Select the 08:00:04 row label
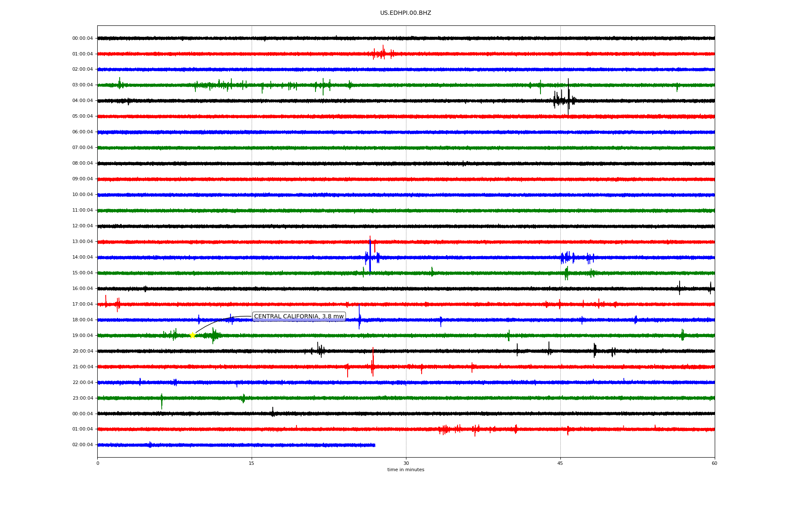812x508 pixels. pyautogui.click(x=82, y=163)
